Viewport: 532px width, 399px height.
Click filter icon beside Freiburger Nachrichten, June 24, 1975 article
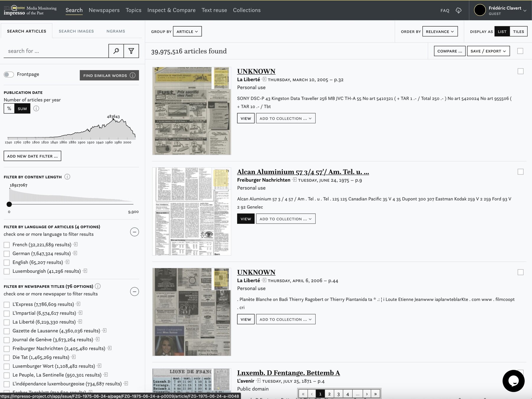click(294, 180)
